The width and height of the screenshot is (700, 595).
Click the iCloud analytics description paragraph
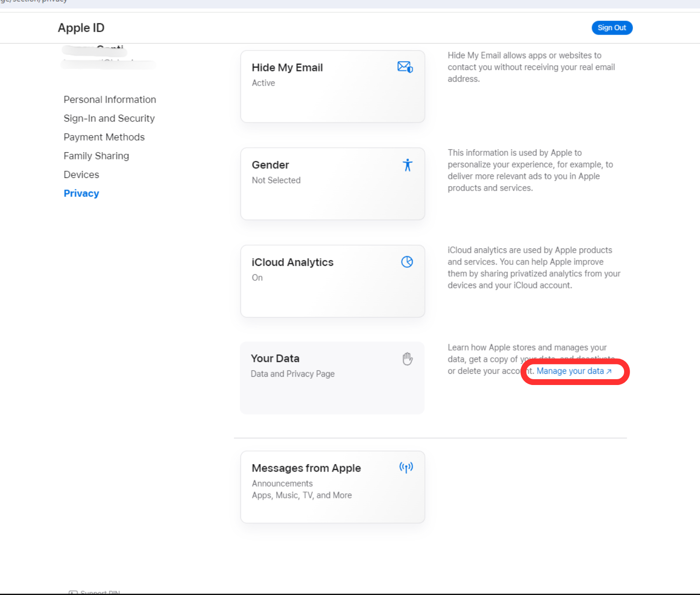[x=534, y=268]
